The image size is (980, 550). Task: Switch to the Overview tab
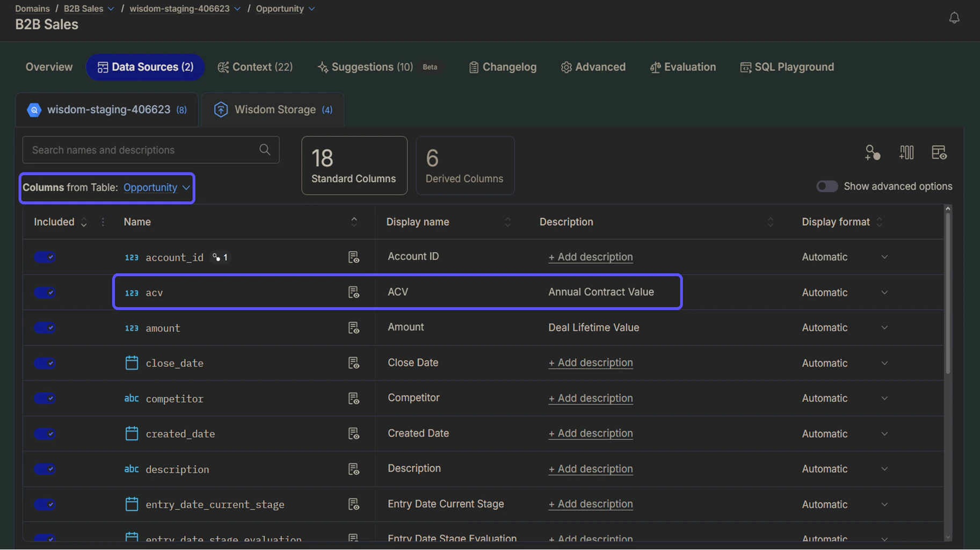pos(49,67)
